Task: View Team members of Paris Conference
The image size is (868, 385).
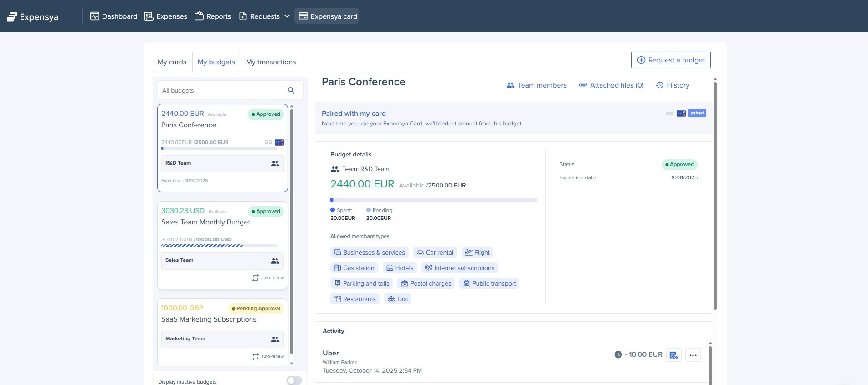Action: point(536,85)
